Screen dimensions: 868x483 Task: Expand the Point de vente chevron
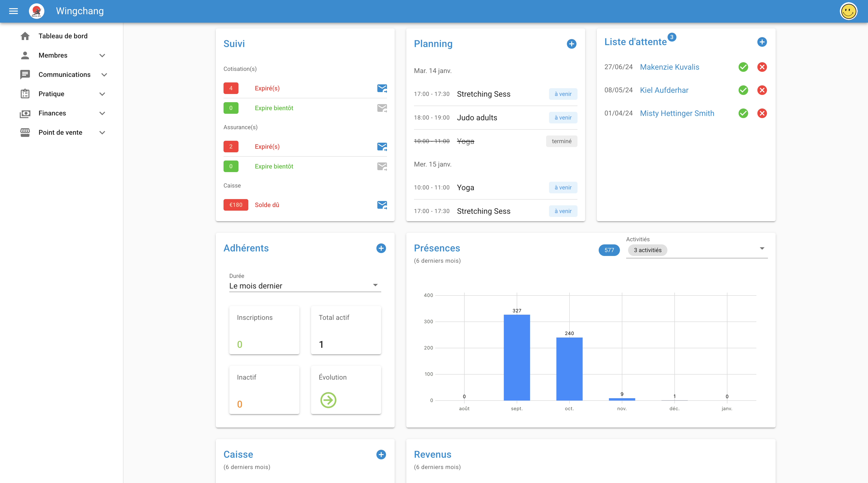(x=102, y=132)
